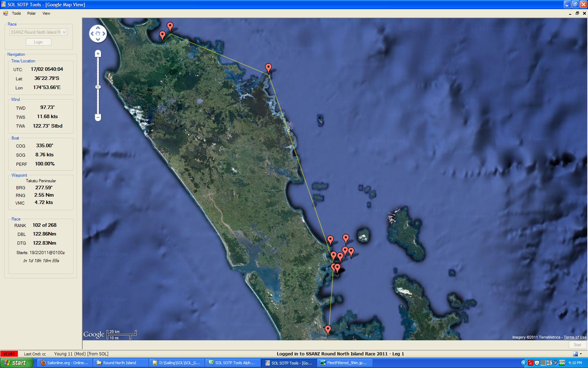Image resolution: width=588 pixels, height=368 pixels.
Task: Open the Terms of Use link
Action: tap(575, 337)
